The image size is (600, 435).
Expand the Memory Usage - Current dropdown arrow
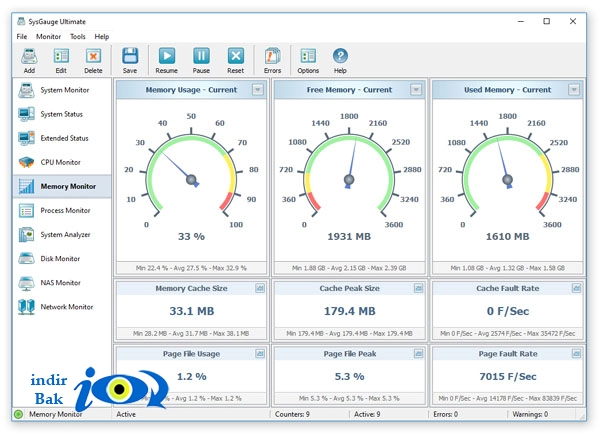258,90
